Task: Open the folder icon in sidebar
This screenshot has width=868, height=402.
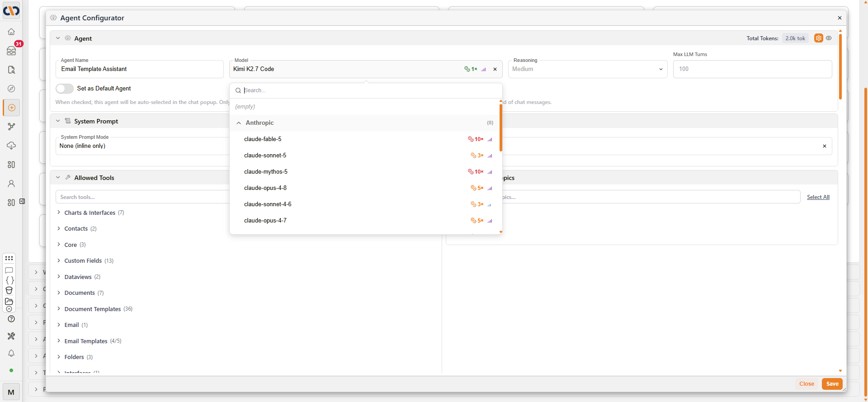Action: coord(9,301)
